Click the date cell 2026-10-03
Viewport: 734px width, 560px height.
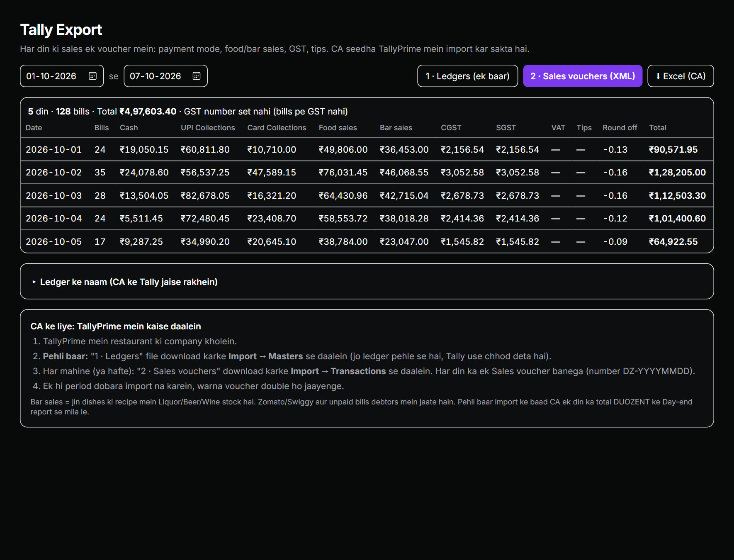point(53,195)
